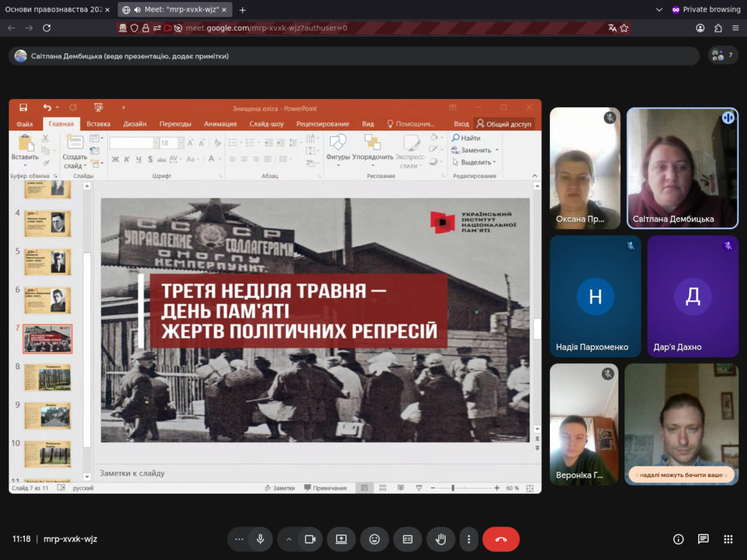Expand the browser tab list chevron
Viewport: 747px width, 560px height.
(659, 9)
